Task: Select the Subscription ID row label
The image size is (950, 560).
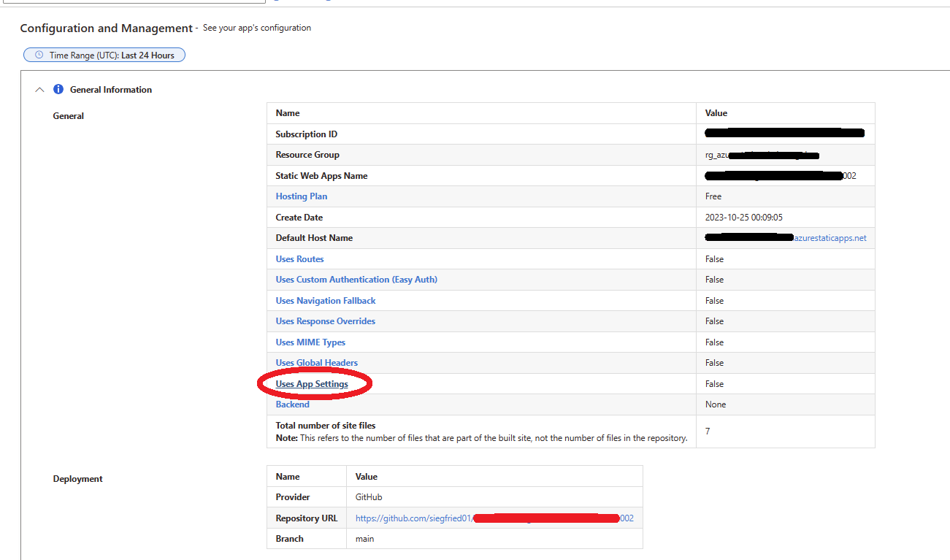Action: click(x=306, y=134)
